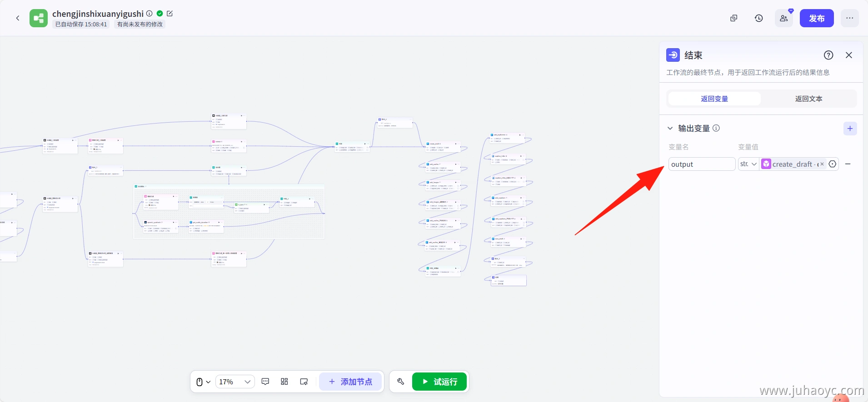Image resolution: width=868 pixels, height=402 pixels.
Task: Select the 返回变量 tab
Action: [714, 99]
